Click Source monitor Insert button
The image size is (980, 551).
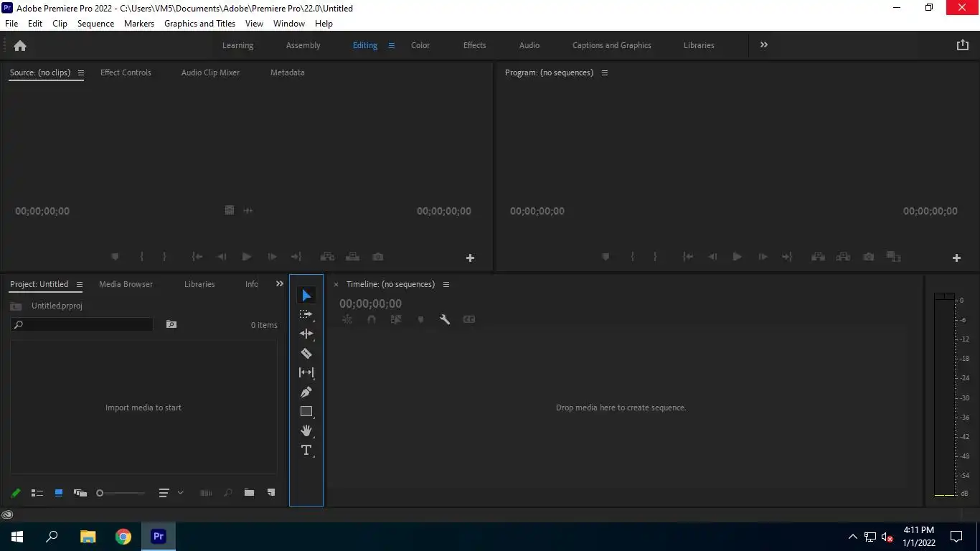[327, 257]
